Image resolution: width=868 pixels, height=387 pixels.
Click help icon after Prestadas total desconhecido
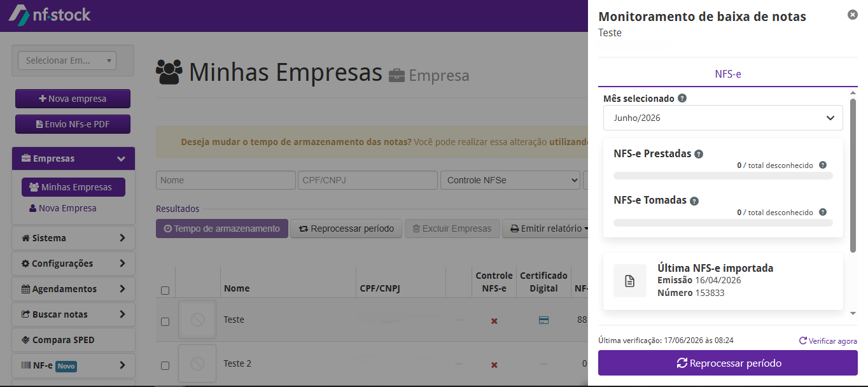pos(823,165)
